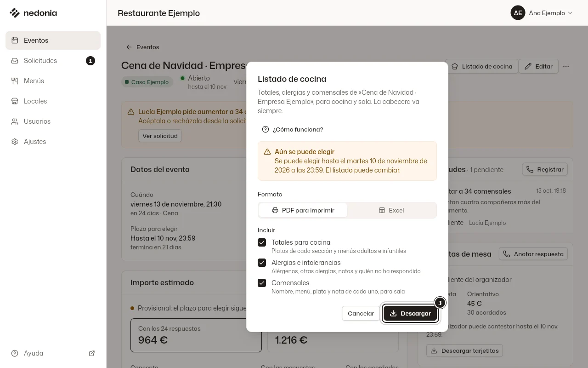This screenshot has height=368, width=588.
Task: Expand the Ana Ejemplo account dropdown
Action: [542, 13]
